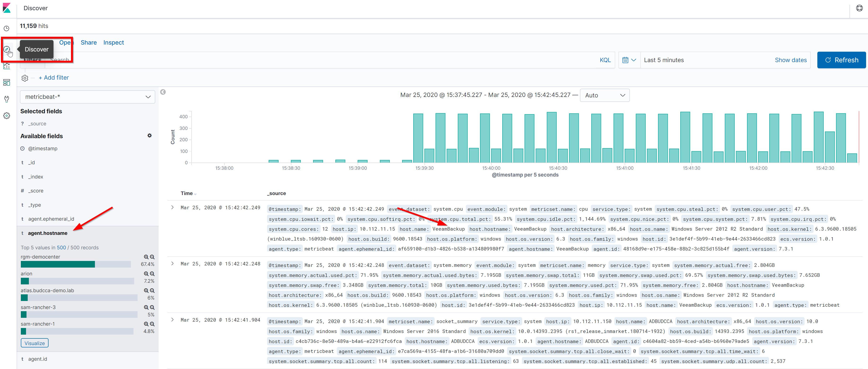Select the _score field
This screenshot has width=868, height=369.
tap(35, 191)
